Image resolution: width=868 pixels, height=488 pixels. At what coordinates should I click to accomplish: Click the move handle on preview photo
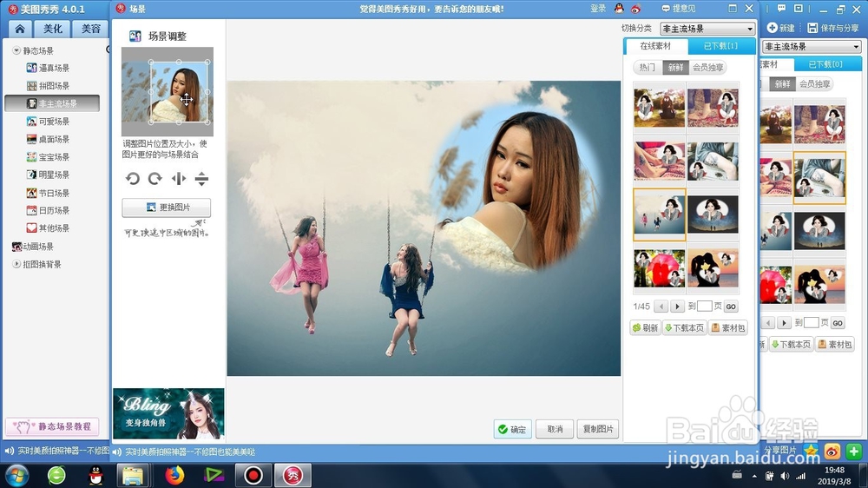[x=186, y=100]
